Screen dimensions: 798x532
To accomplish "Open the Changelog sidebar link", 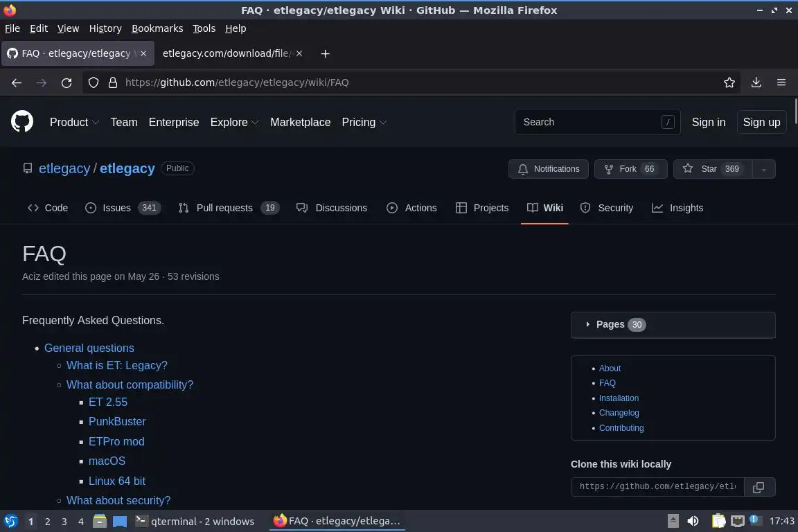I will [x=619, y=413].
